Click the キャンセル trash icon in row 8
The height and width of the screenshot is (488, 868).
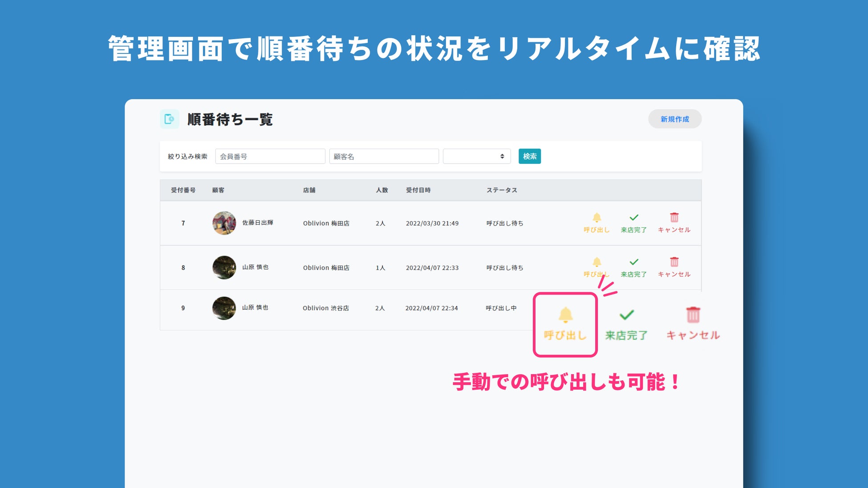point(674,262)
